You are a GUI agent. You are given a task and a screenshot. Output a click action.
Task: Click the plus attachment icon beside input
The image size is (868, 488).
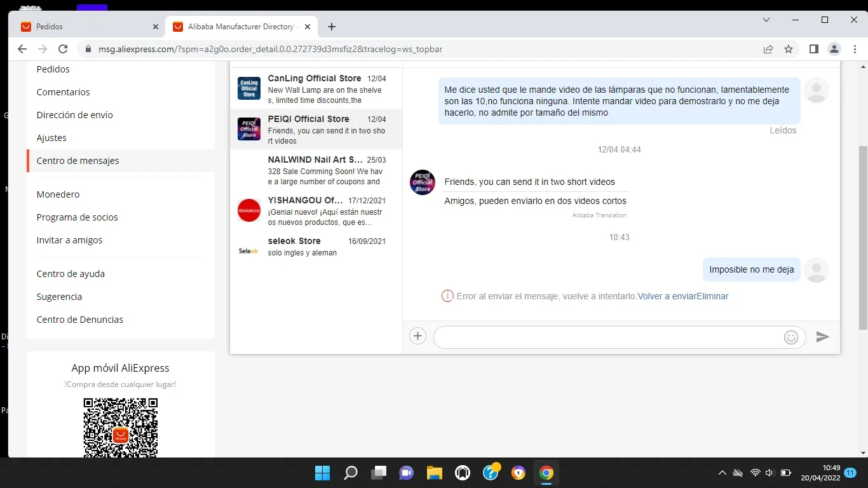pos(417,336)
